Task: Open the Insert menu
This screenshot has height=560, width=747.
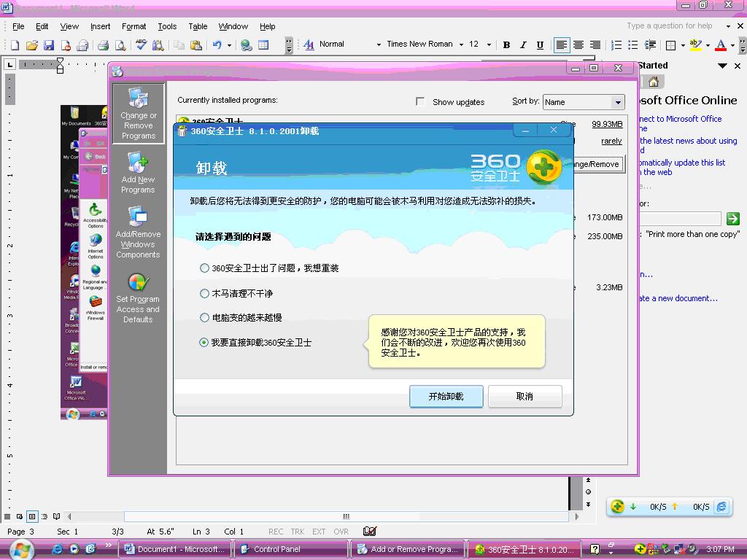Action: pos(100,26)
